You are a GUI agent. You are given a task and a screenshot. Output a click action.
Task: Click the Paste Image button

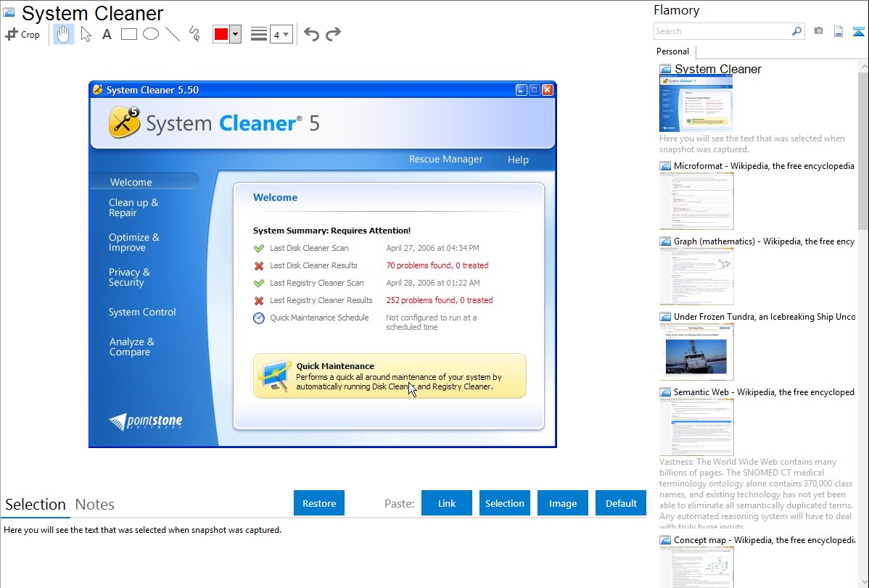click(x=562, y=503)
